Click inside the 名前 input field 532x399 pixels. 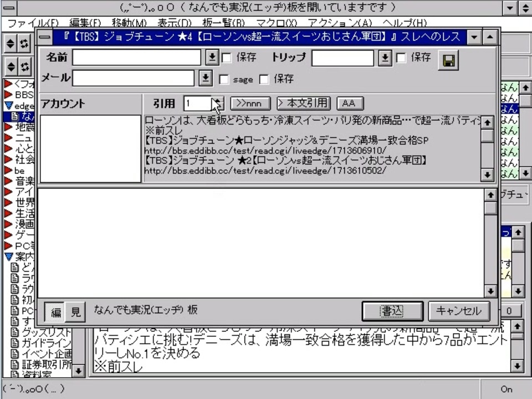[136, 57]
